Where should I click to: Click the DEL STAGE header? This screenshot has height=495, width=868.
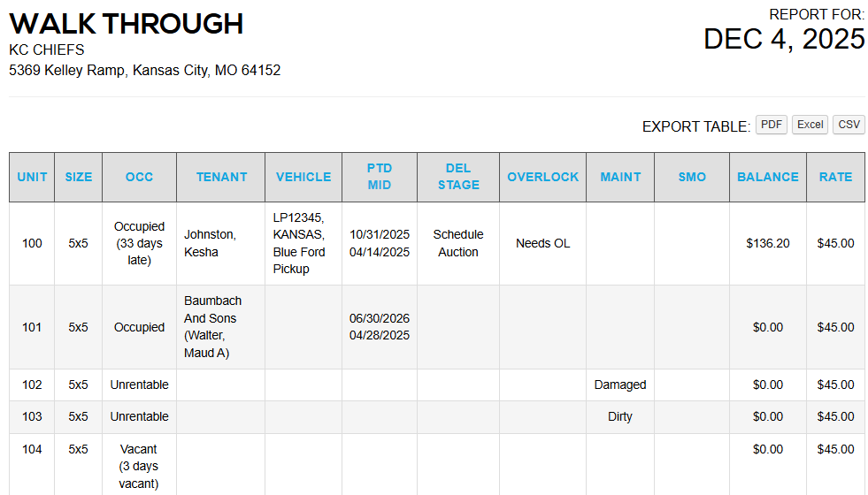click(458, 177)
